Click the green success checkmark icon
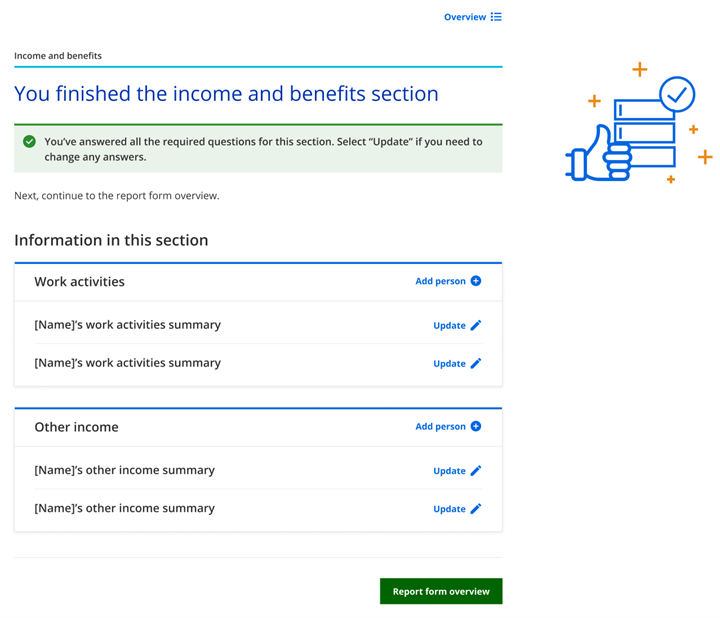The height and width of the screenshot is (618, 720). 29,142
